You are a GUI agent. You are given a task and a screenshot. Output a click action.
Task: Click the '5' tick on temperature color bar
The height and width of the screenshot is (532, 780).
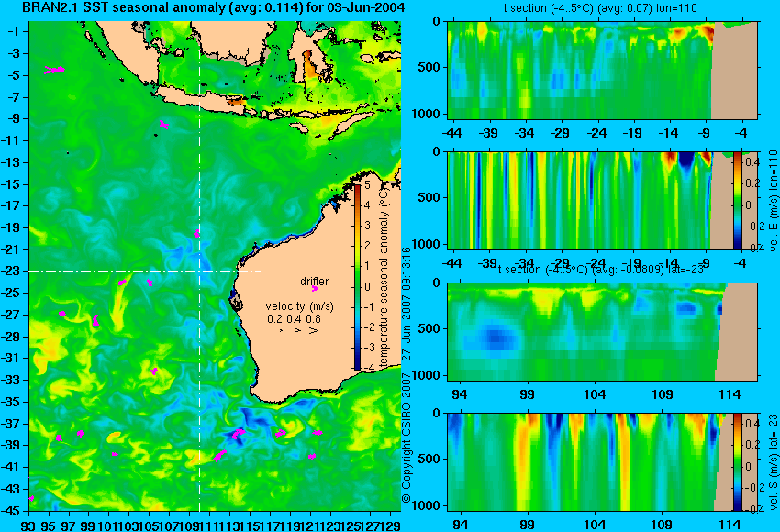pyautogui.click(x=368, y=185)
